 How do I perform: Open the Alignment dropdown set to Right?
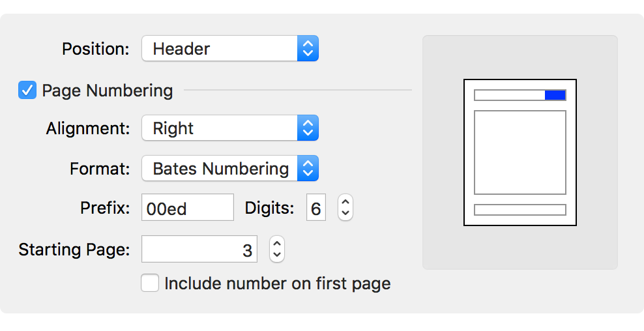pos(220,128)
